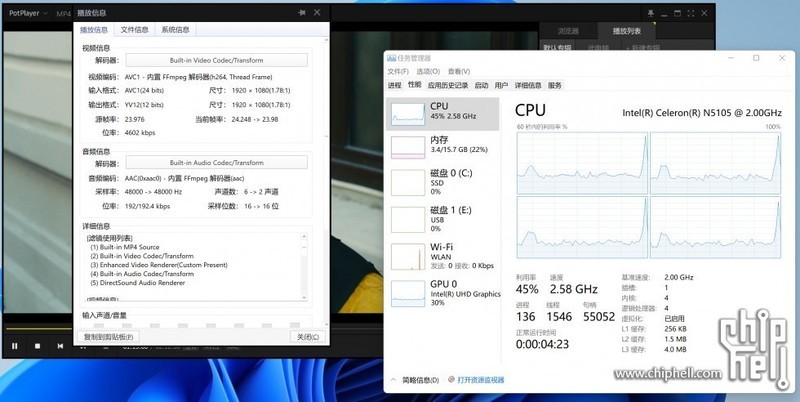Switch to 文件信息 tab
The width and height of the screenshot is (800, 402).
tap(135, 30)
